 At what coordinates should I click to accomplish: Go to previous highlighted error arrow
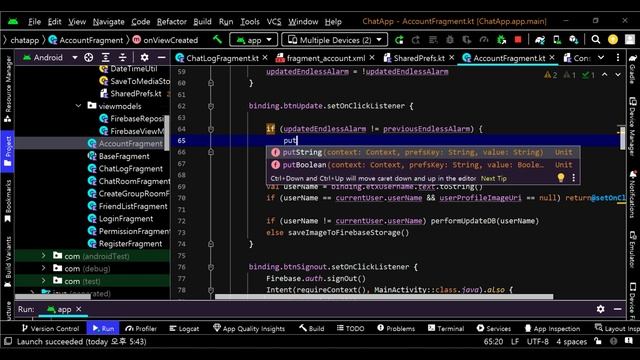click(x=604, y=75)
